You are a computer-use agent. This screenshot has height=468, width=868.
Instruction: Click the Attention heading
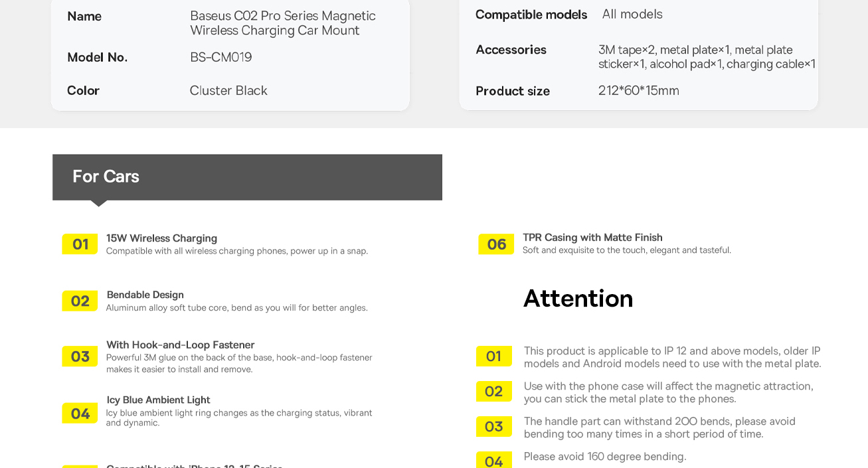[578, 299]
